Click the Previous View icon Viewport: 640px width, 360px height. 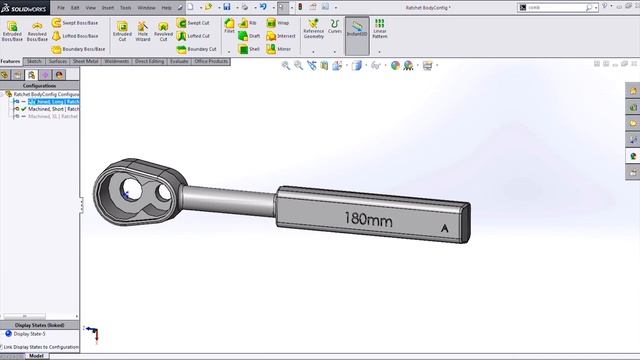pos(312,65)
